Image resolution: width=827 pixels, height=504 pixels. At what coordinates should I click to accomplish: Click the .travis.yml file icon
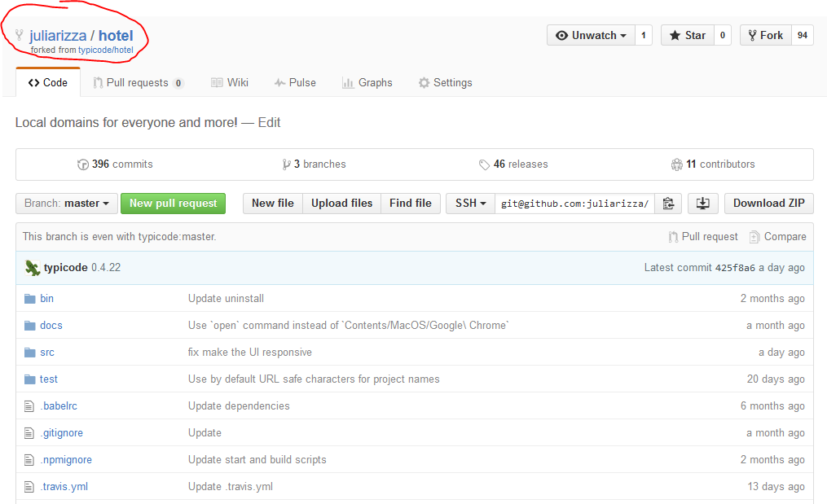click(x=29, y=487)
